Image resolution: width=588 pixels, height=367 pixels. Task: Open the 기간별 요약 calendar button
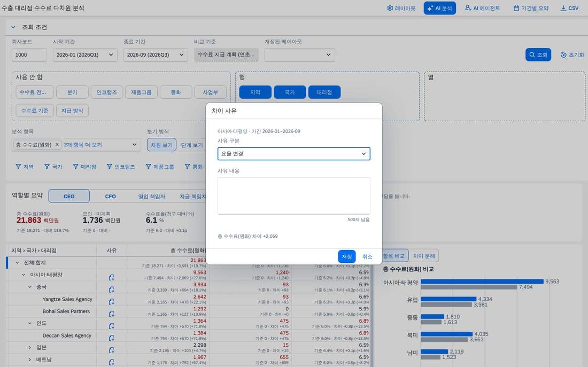click(531, 8)
